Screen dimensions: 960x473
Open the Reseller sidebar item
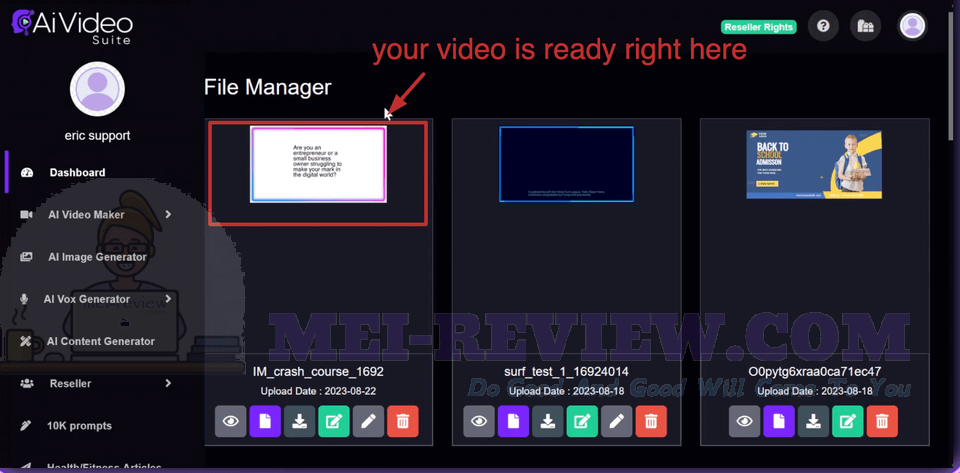point(70,384)
